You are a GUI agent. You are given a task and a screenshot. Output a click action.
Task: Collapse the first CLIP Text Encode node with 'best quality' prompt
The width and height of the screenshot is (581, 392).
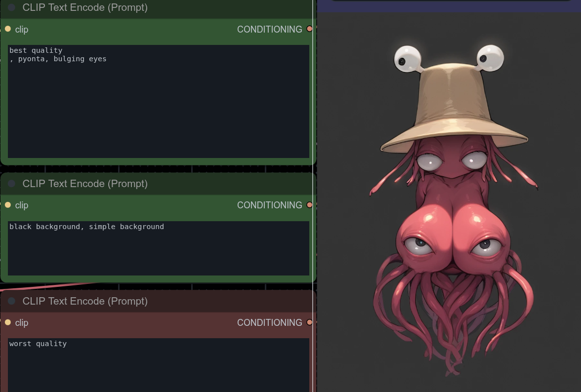click(x=11, y=7)
